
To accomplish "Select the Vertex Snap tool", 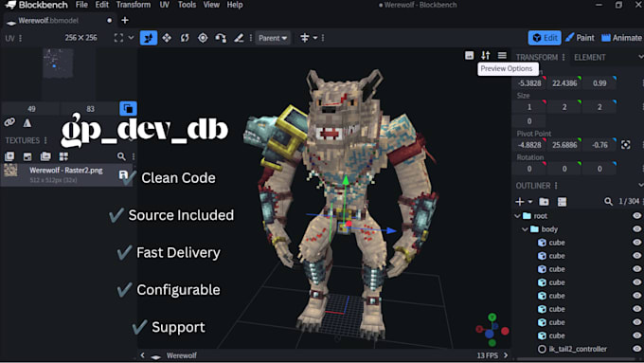I will (x=221, y=38).
